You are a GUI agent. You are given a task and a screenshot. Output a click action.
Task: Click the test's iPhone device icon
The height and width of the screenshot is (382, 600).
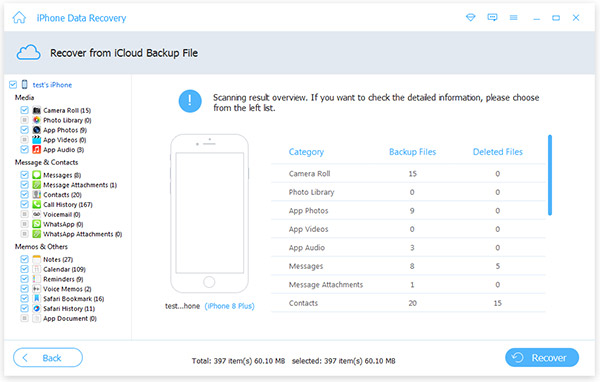(24, 84)
